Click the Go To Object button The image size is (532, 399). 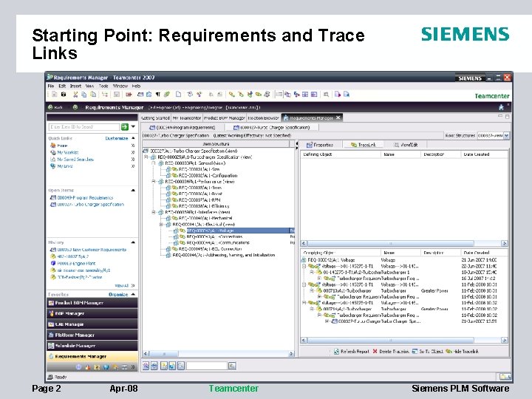tap(428, 351)
